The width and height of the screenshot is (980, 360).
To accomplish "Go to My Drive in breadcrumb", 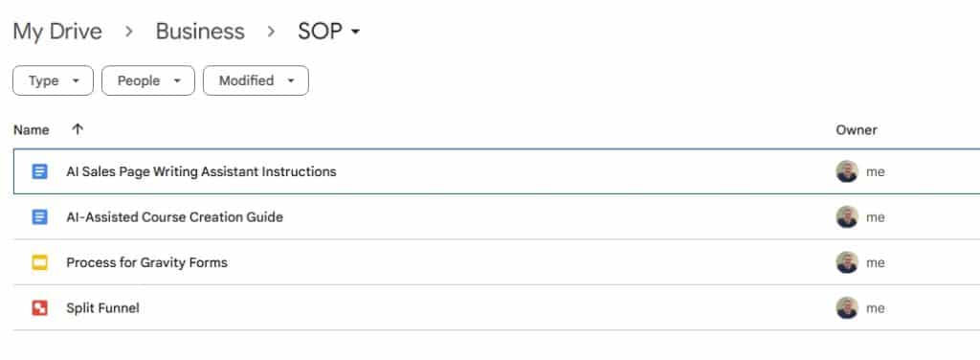I will pyautogui.click(x=57, y=32).
